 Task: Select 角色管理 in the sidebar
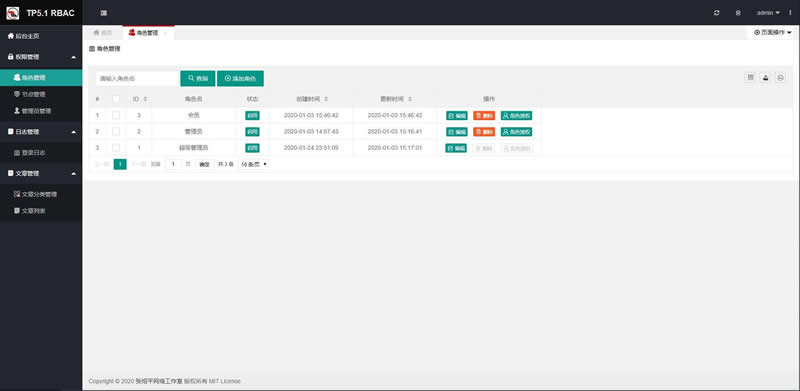point(41,78)
